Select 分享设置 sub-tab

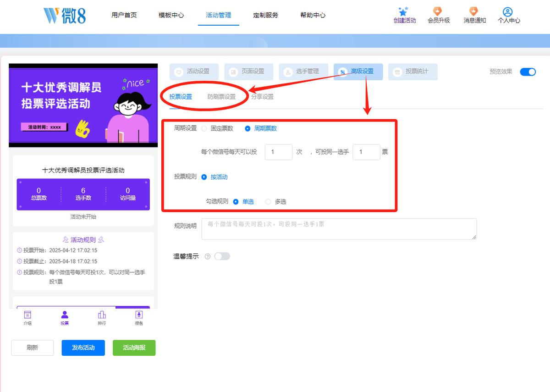(262, 97)
